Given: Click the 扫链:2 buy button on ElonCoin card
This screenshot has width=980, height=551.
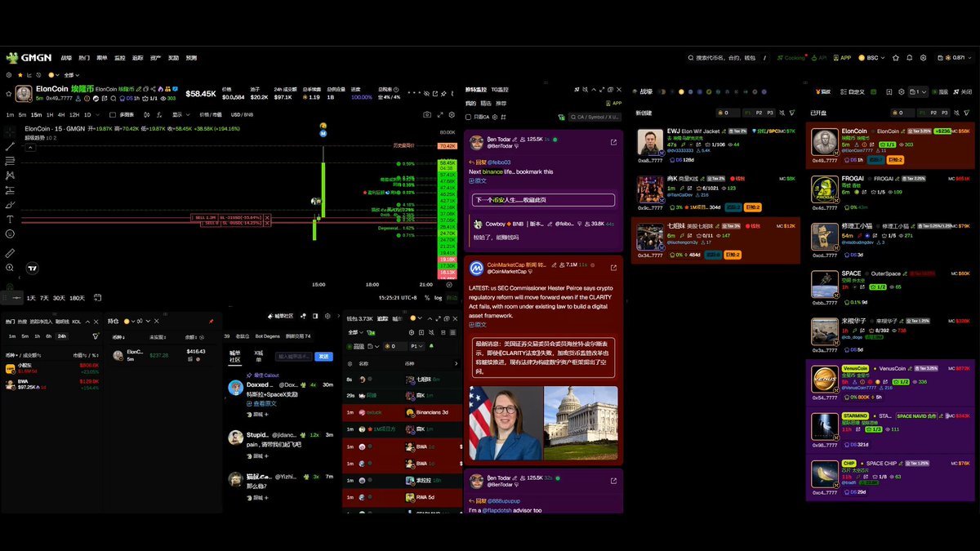Looking at the screenshot, I should 896,160.
